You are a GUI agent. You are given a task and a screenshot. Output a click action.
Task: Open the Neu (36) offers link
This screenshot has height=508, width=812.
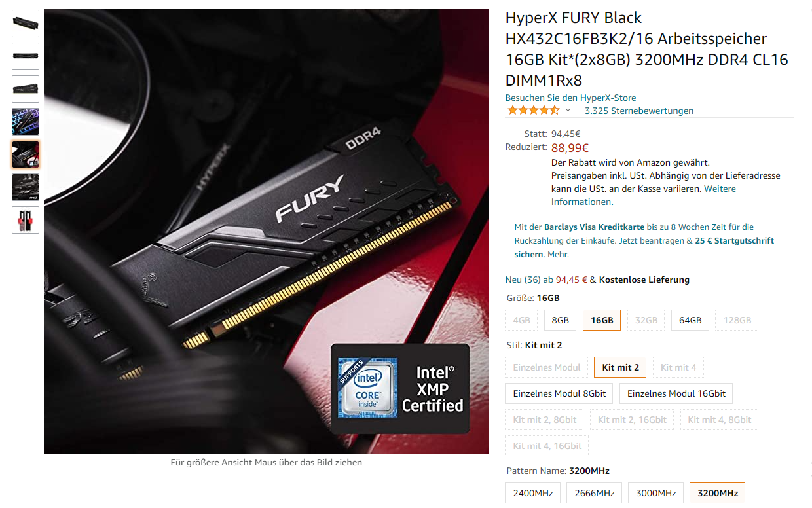[x=523, y=280]
